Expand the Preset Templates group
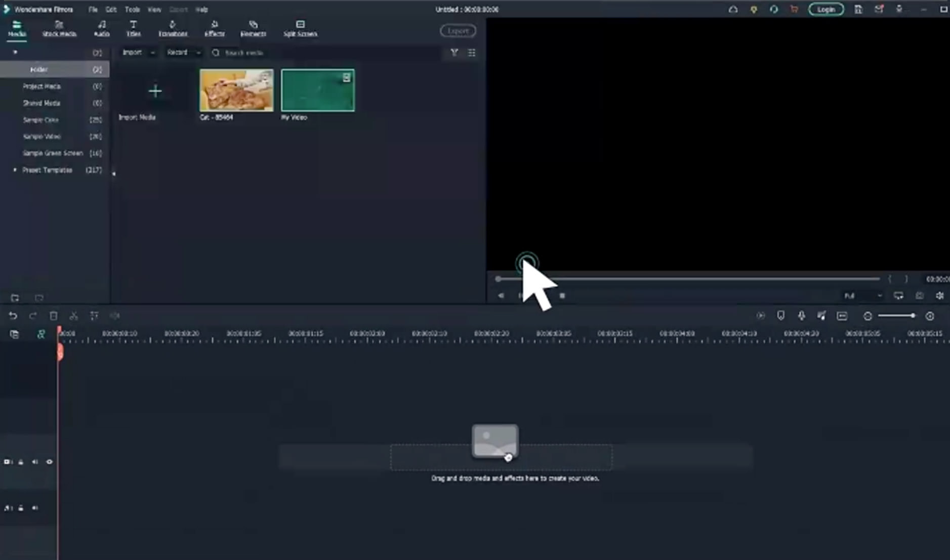Screen dimensions: 950x560 point(15,170)
